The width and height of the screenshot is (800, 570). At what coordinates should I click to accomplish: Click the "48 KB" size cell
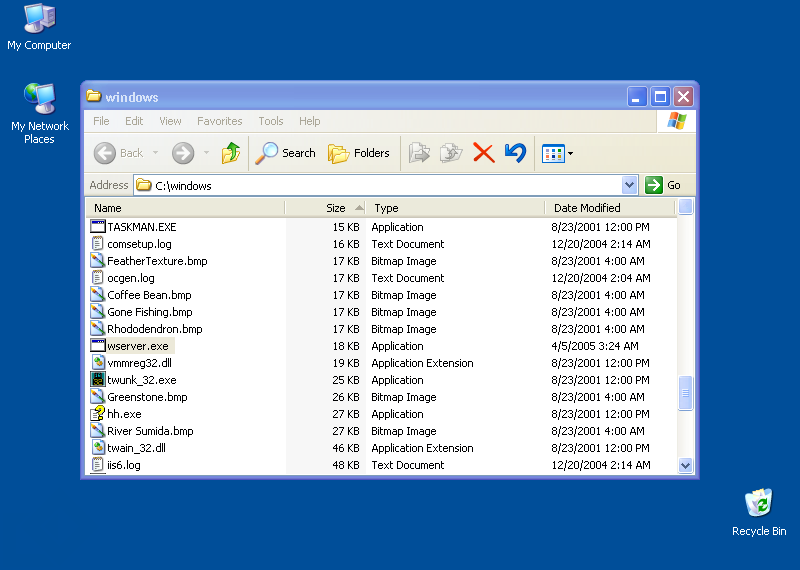pos(346,465)
